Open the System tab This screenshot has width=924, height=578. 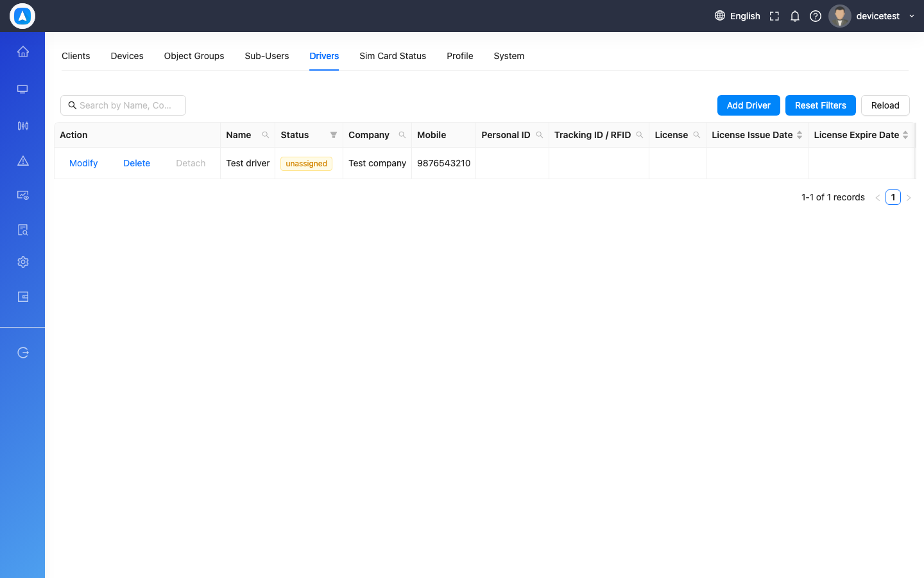(x=509, y=56)
